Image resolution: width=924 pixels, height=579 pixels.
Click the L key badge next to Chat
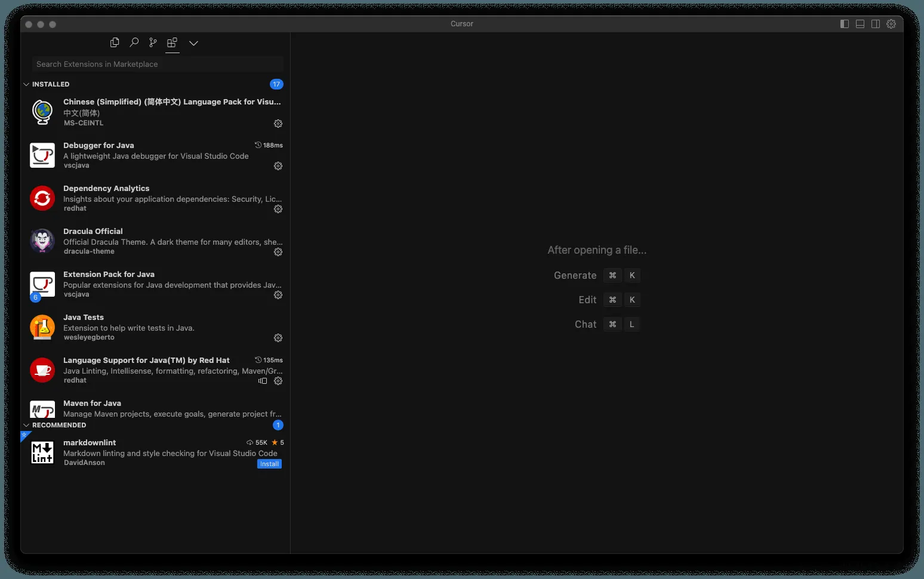pos(632,324)
